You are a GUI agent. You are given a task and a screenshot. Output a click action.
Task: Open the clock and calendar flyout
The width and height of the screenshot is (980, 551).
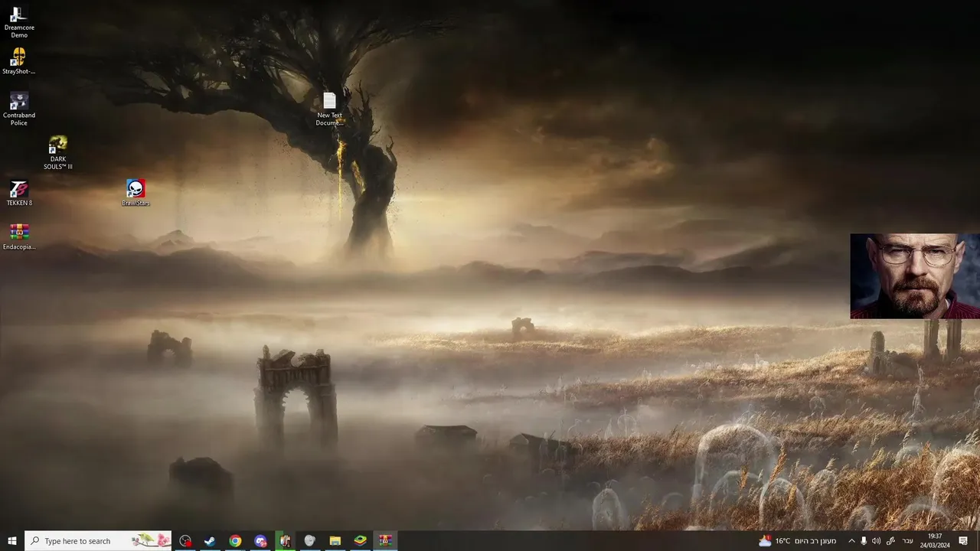935,541
